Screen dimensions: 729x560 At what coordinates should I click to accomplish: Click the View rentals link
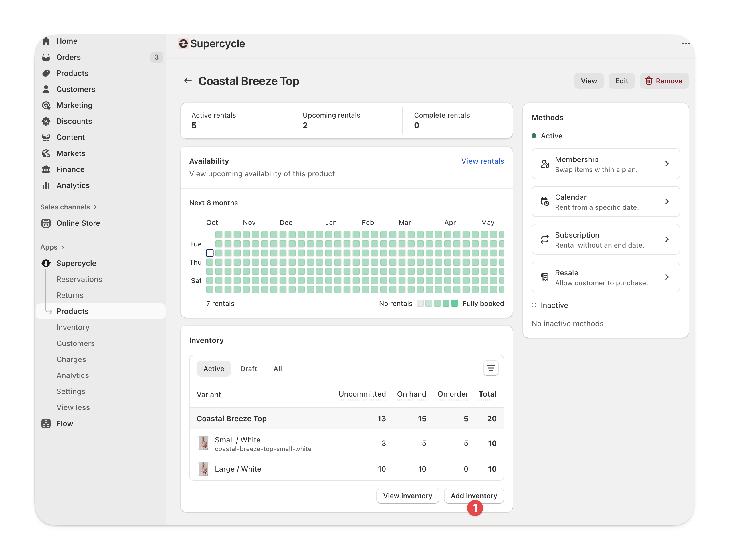pos(482,161)
